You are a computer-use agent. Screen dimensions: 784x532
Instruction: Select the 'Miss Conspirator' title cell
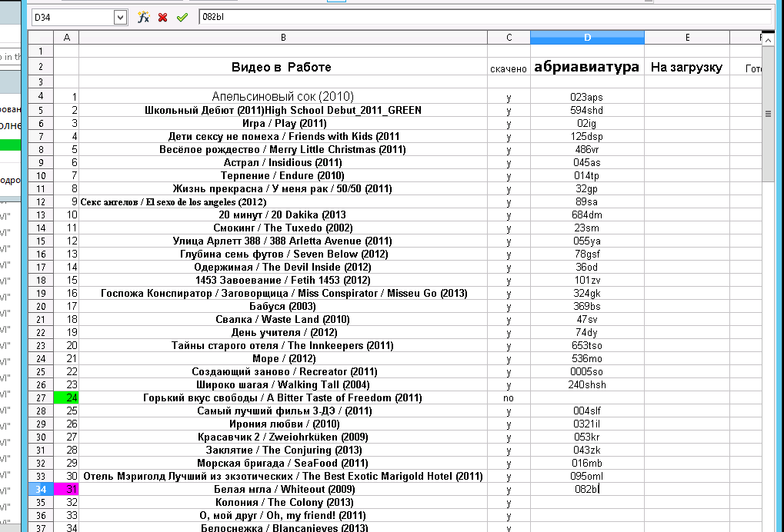click(x=283, y=293)
